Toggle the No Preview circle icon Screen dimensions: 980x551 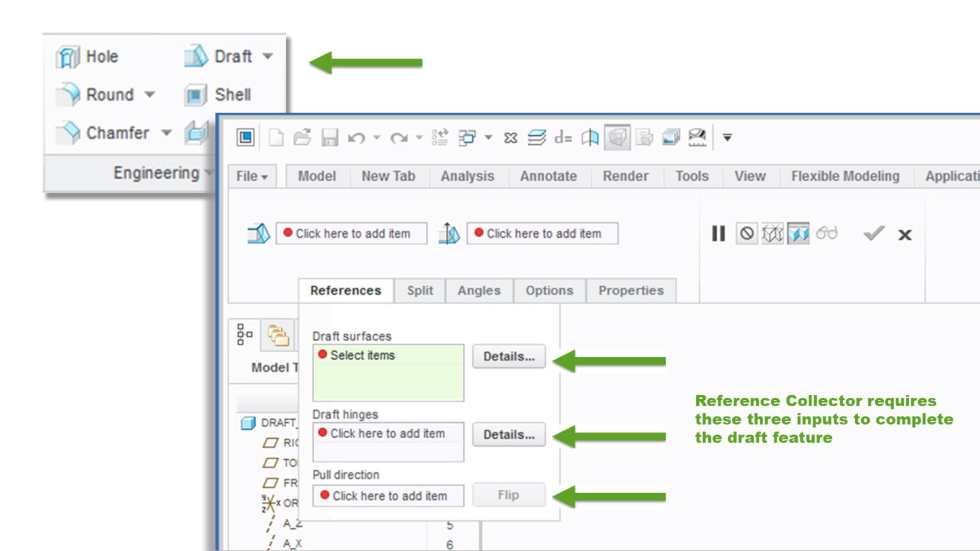(746, 234)
